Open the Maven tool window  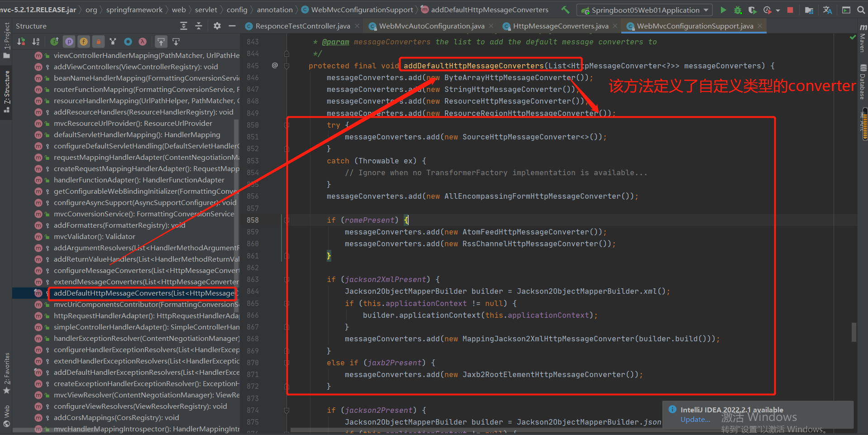863,38
